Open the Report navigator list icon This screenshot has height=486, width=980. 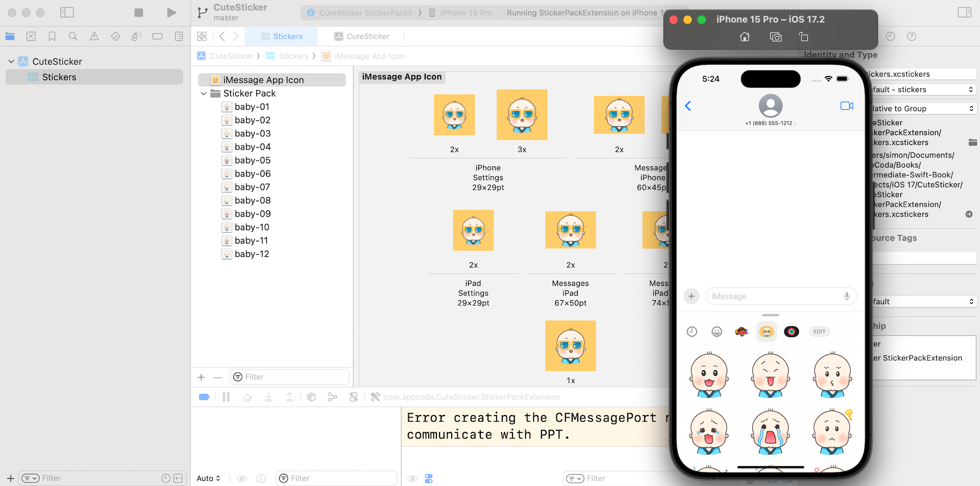(x=178, y=36)
